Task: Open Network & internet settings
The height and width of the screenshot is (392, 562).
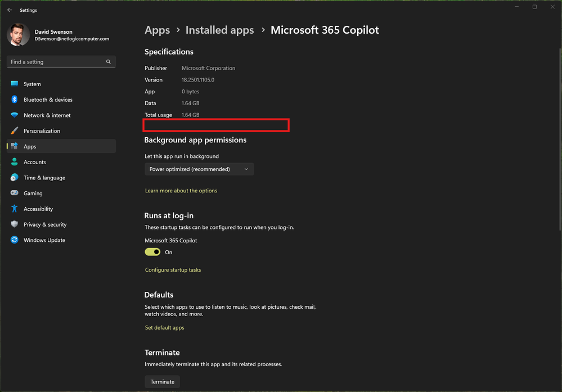Action: [61, 115]
